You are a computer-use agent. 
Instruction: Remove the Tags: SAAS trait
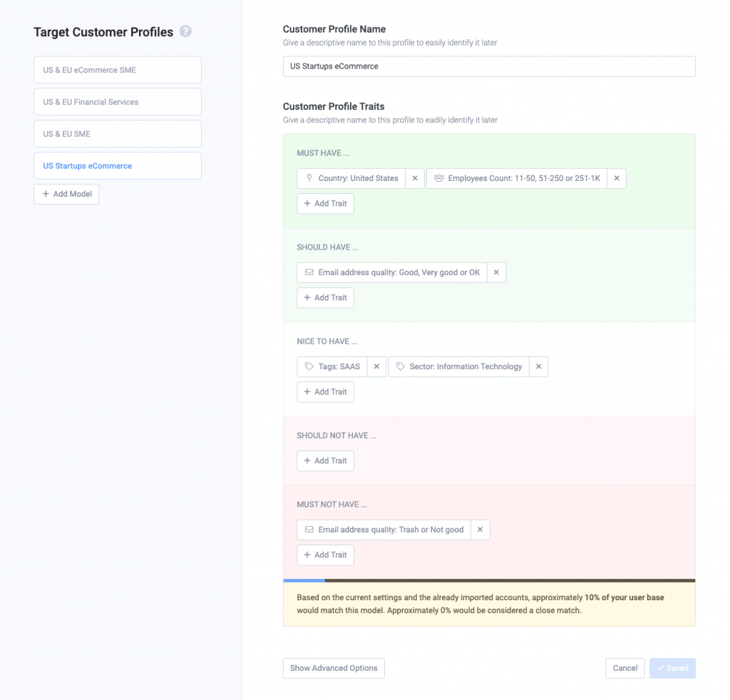376,366
